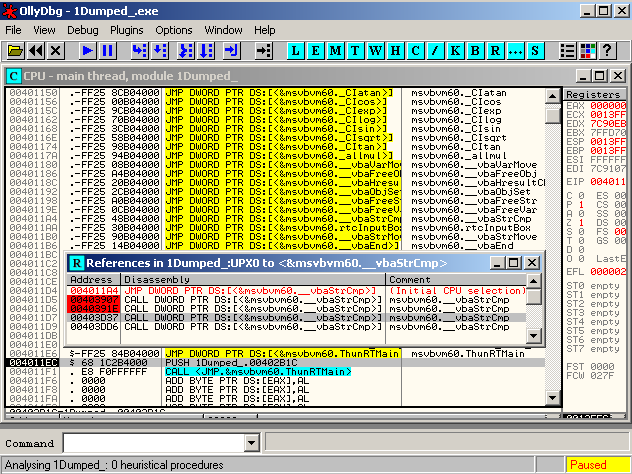Show Run trace with dots button
Screen dimensions: 632x474
point(515,51)
